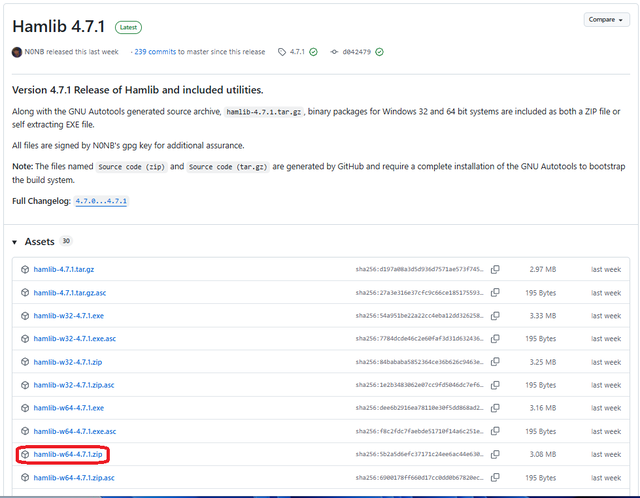Click the Hamlib 4.7.1 release title

(x=58, y=27)
